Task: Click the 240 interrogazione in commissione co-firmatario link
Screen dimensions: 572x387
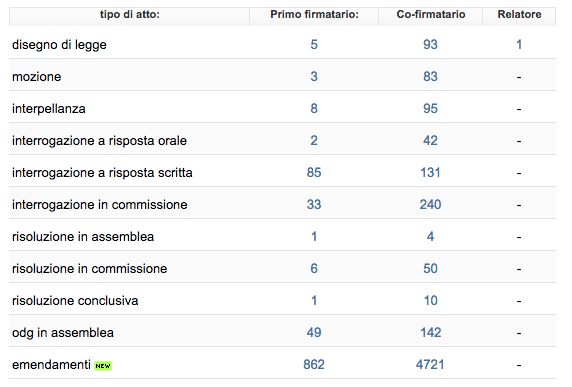Action: [430, 205]
